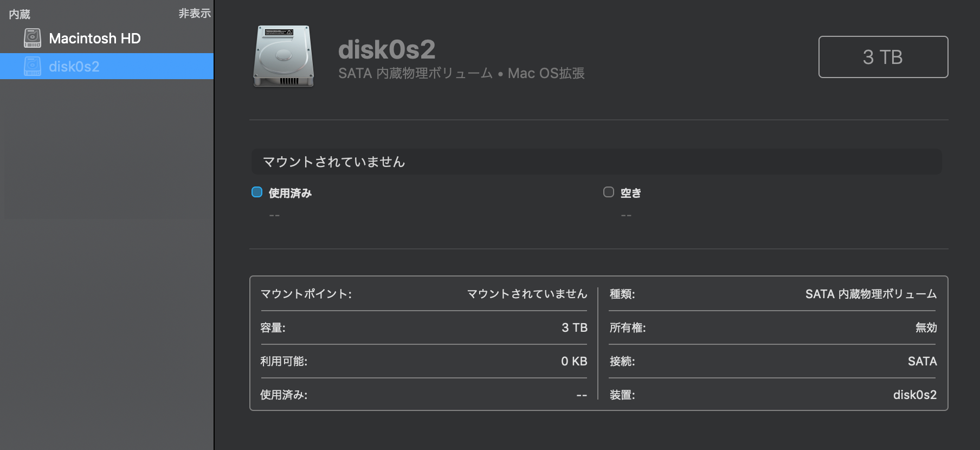The height and width of the screenshot is (450, 980).
Task: Hide the 内蔵 section via 非表示
Action: [195, 14]
